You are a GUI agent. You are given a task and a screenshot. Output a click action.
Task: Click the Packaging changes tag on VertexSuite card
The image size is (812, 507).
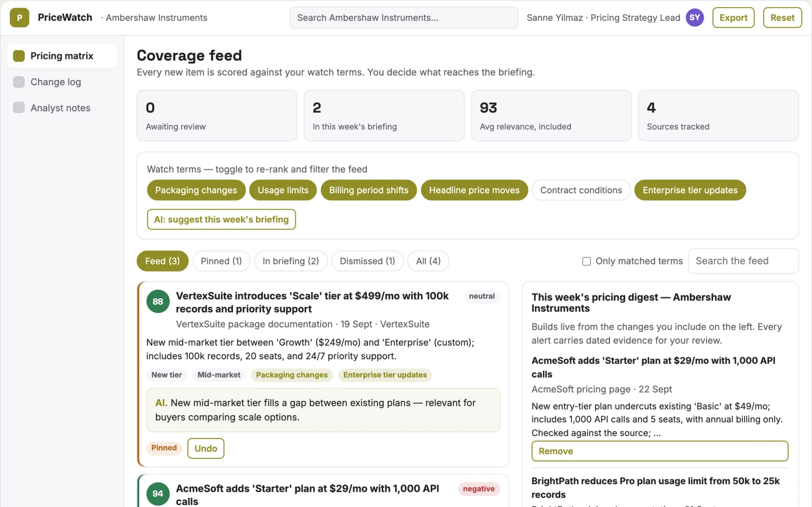(x=292, y=375)
